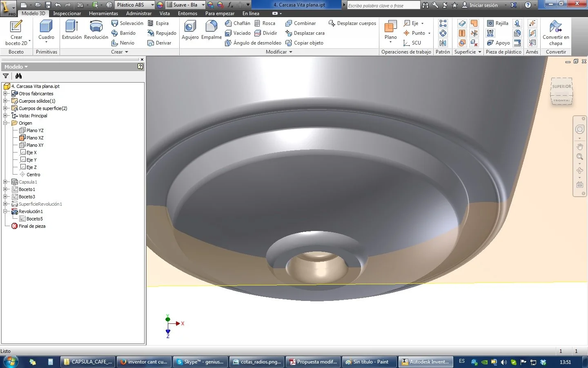Select the Chaflán tool
The height and width of the screenshot is (368, 588).
click(238, 23)
